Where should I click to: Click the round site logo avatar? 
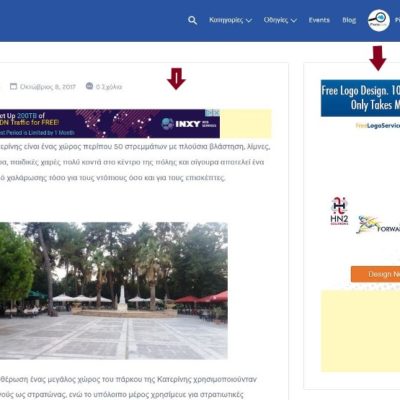tap(379, 20)
